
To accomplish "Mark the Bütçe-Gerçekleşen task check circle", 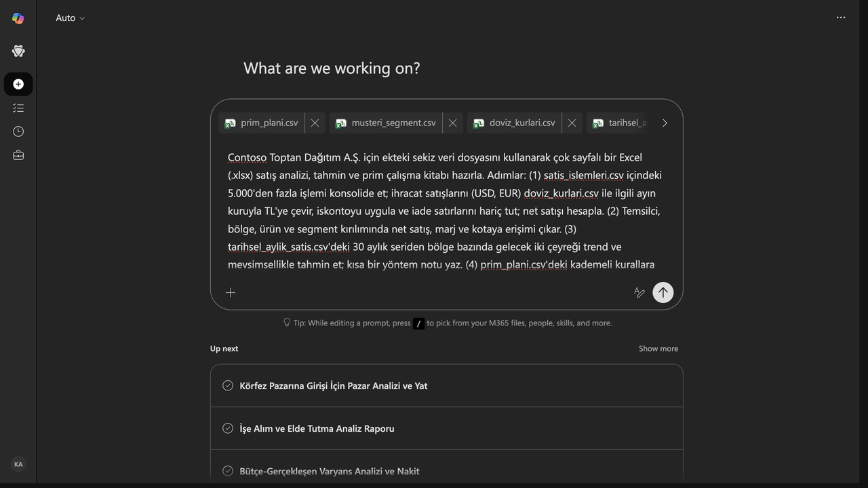I will 228,471.
